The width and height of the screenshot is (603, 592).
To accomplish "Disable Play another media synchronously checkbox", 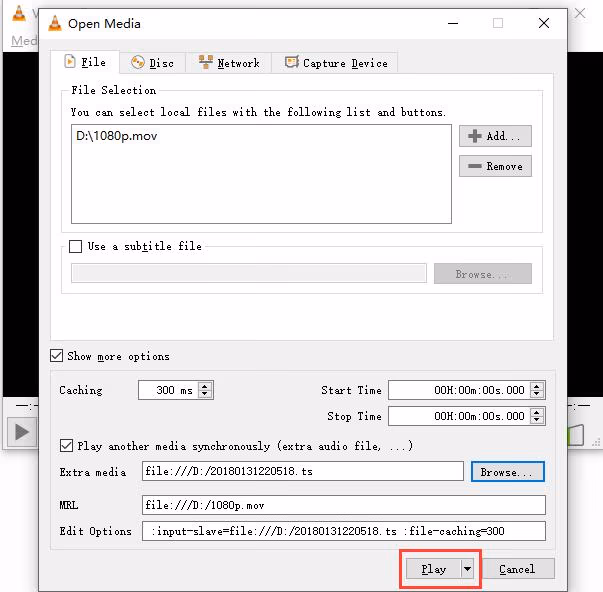I will (67, 445).
